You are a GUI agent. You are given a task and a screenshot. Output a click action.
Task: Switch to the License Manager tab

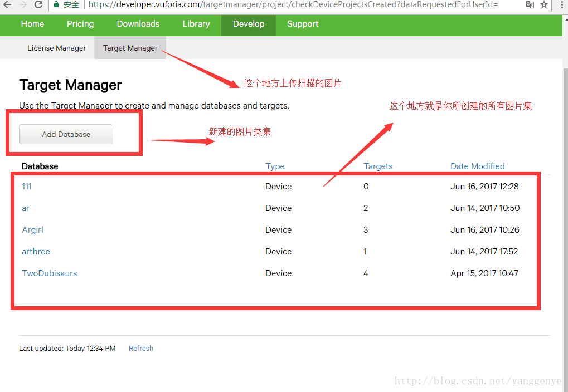[56, 48]
